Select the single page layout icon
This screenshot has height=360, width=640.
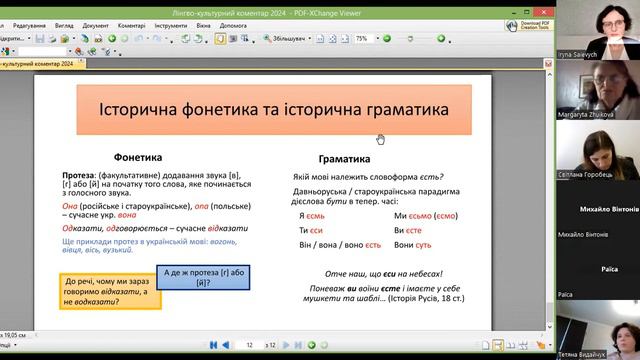(x=486, y=345)
